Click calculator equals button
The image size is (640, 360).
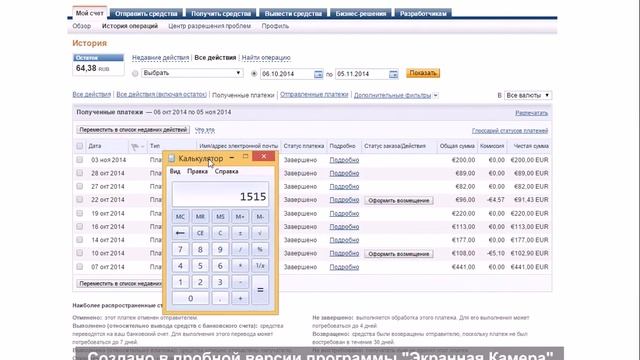(260, 290)
